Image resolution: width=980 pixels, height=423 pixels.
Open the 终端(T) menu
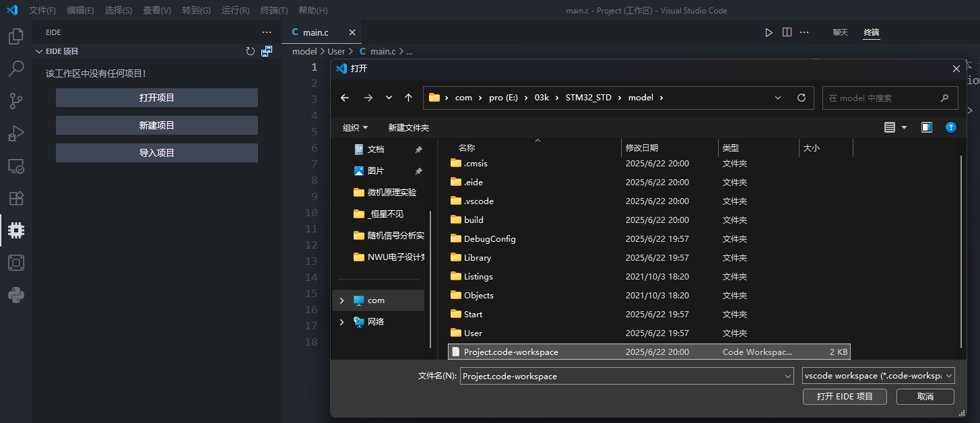pyautogui.click(x=273, y=11)
